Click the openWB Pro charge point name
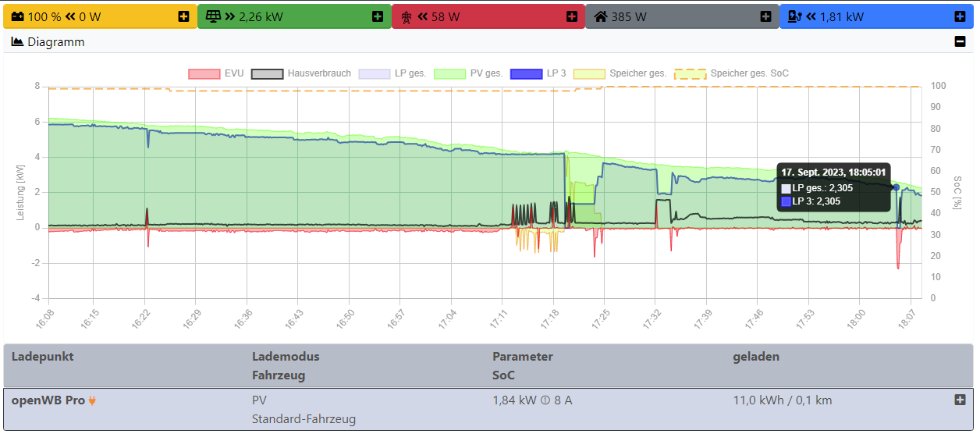The height and width of the screenshot is (434, 980). coord(48,400)
